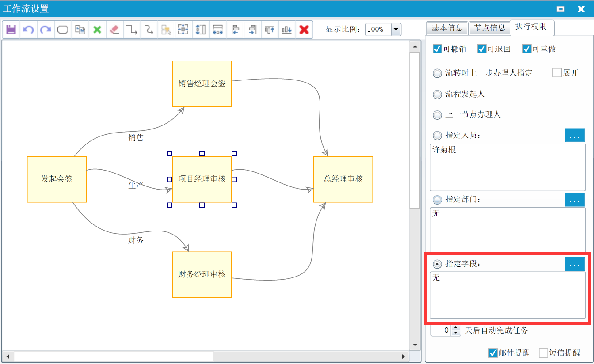Align selected nodes to the bottom

point(287,30)
